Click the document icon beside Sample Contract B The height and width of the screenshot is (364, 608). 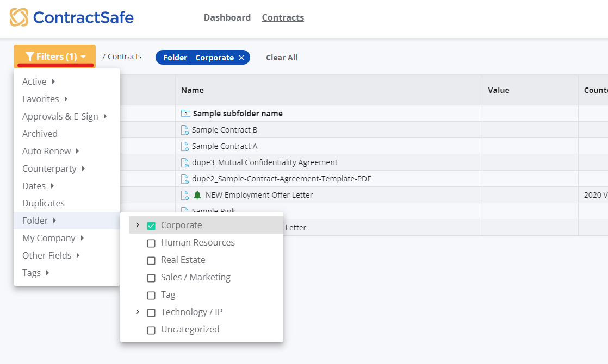(x=184, y=129)
